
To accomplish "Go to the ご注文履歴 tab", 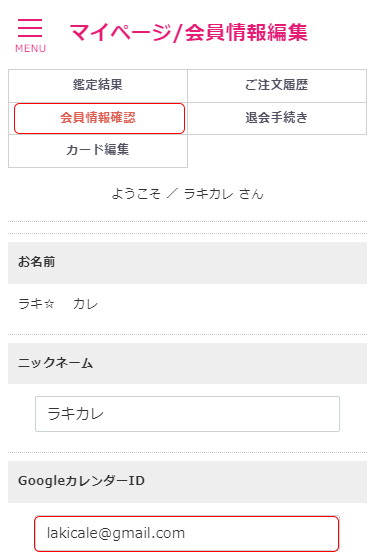I will pos(277,86).
